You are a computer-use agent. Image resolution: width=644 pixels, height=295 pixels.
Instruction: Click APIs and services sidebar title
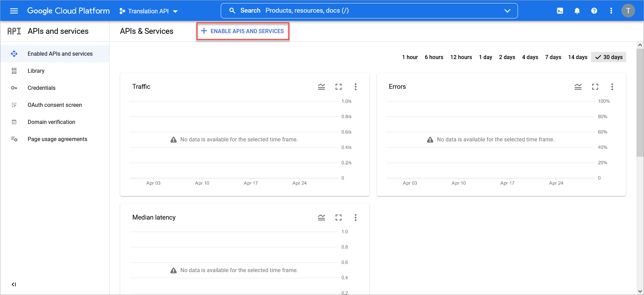click(x=58, y=31)
